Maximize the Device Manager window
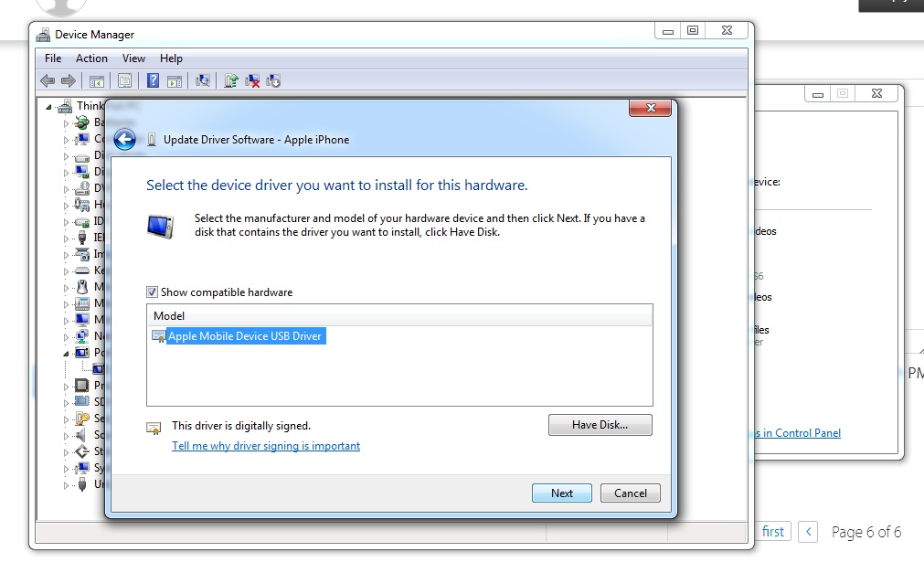This screenshot has width=924, height=562. point(693,31)
